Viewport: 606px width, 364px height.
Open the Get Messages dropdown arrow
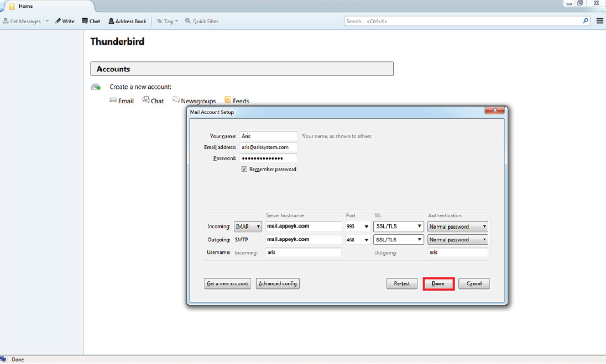pyautogui.click(x=47, y=21)
